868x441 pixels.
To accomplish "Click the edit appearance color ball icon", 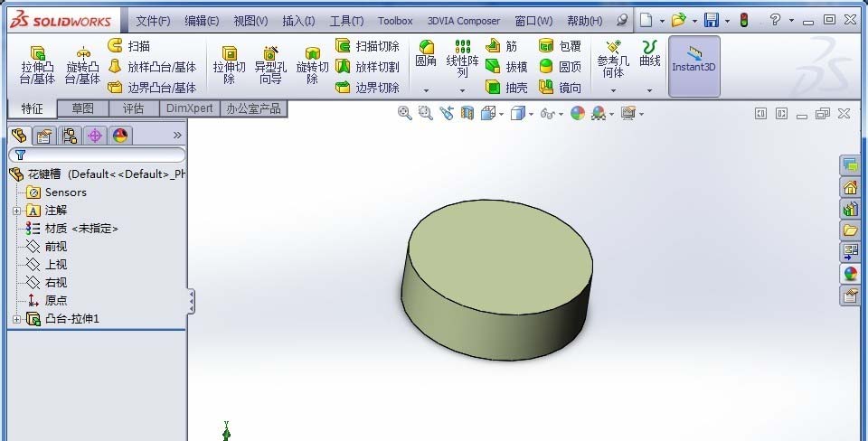I will click(x=578, y=114).
